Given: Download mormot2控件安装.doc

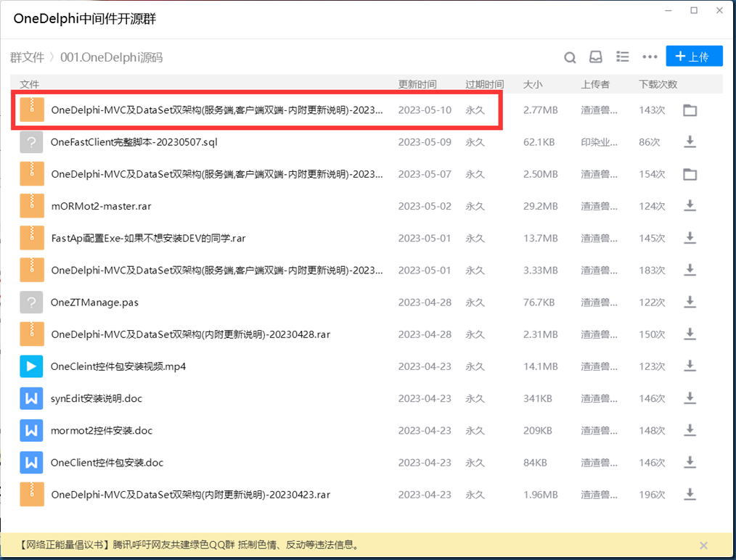Looking at the screenshot, I should click(x=690, y=430).
